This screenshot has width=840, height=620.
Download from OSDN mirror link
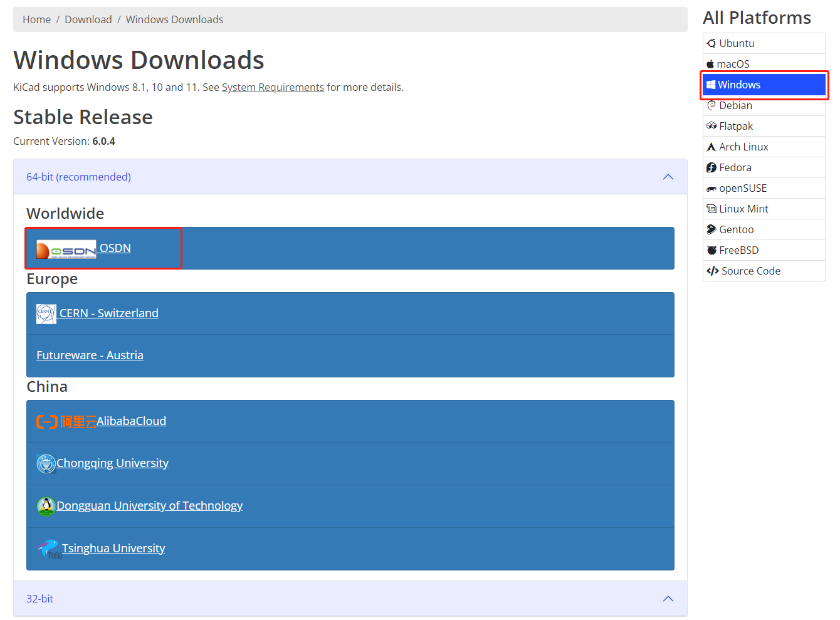(x=115, y=248)
